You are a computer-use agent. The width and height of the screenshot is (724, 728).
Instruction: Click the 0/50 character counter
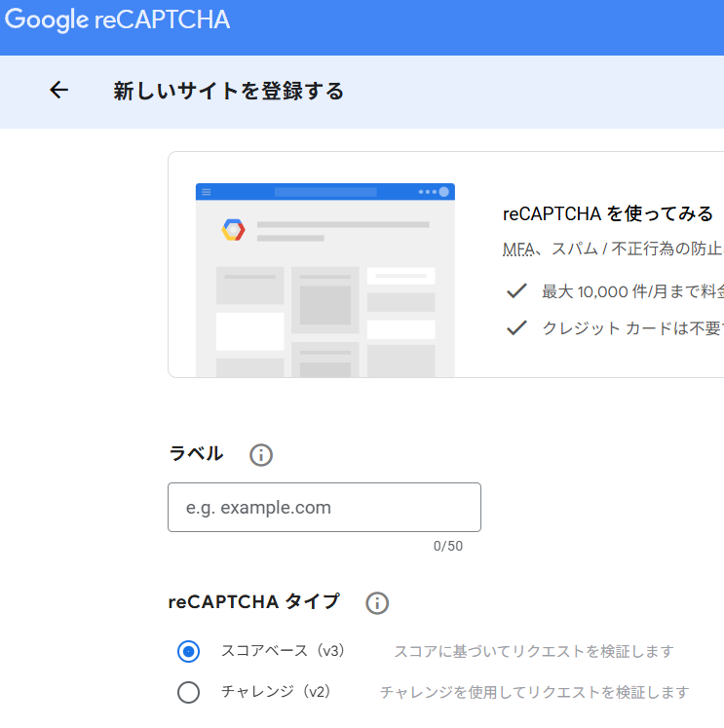click(x=448, y=546)
